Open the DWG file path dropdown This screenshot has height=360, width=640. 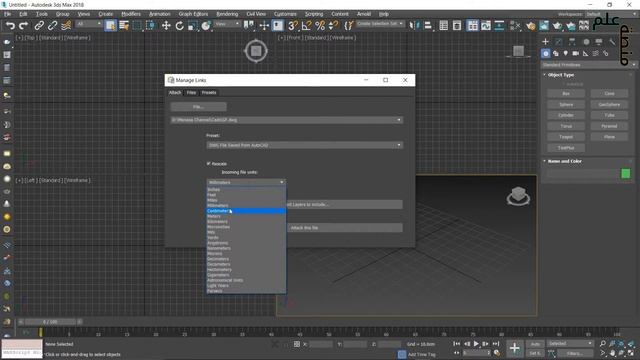[287, 120]
